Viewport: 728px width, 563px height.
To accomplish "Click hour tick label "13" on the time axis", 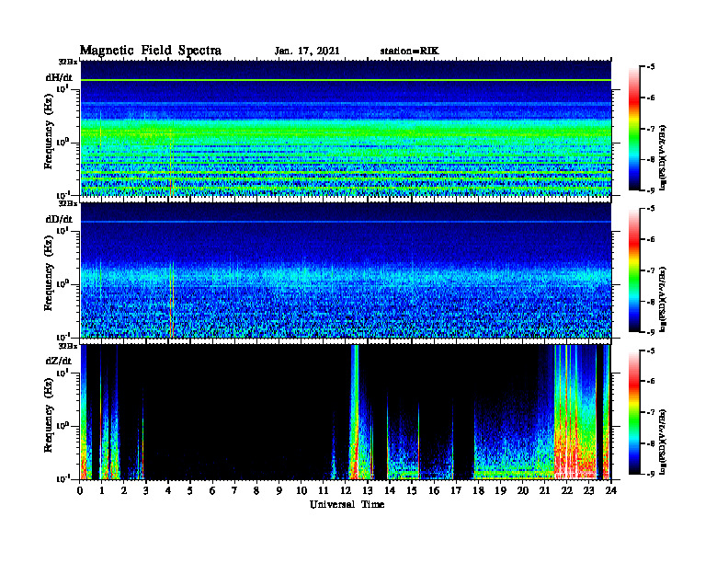I will (x=368, y=490).
